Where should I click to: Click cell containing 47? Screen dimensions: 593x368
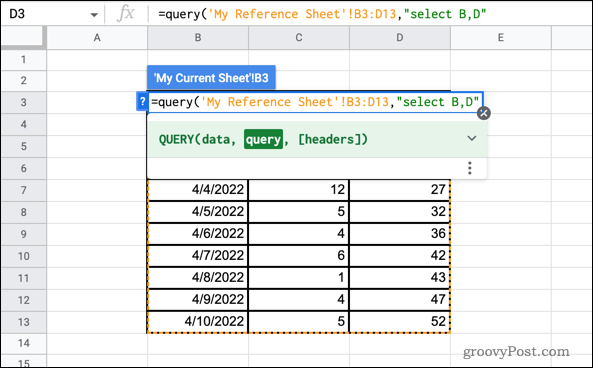tap(400, 299)
